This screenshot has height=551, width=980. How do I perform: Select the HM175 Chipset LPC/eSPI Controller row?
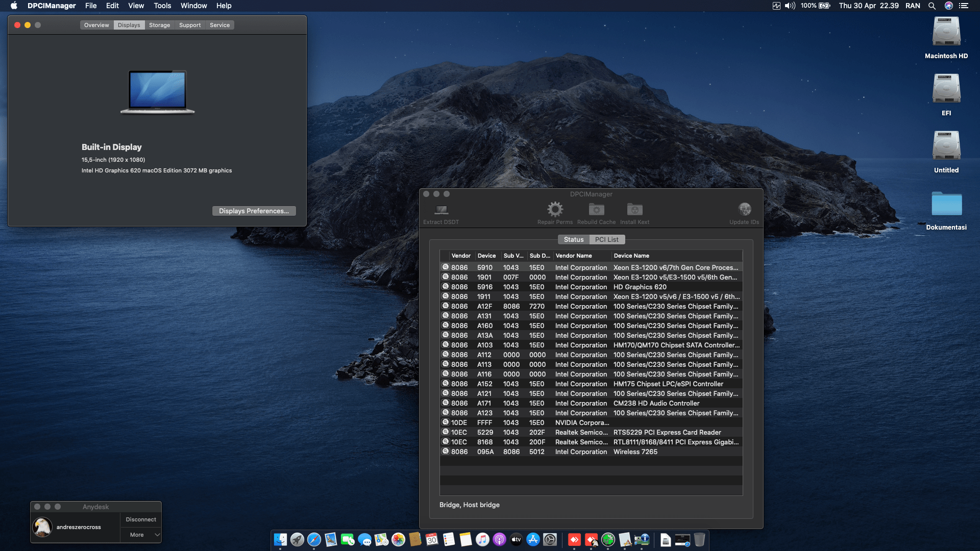(x=591, y=384)
